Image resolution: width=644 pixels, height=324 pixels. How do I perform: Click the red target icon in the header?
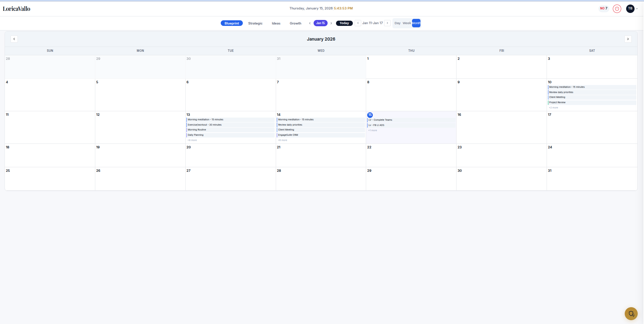tap(617, 8)
